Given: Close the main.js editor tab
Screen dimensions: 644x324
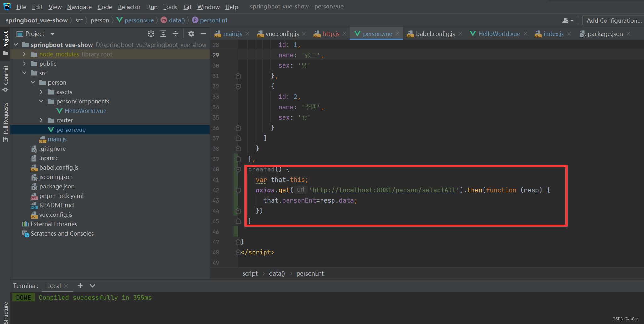Looking at the screenshot, I should [247, 34].
